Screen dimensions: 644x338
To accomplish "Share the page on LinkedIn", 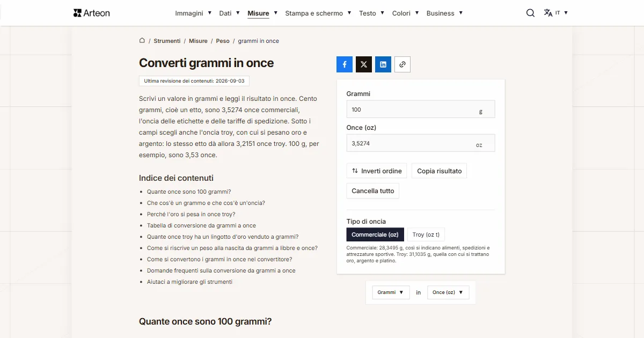I will (383, 64).
